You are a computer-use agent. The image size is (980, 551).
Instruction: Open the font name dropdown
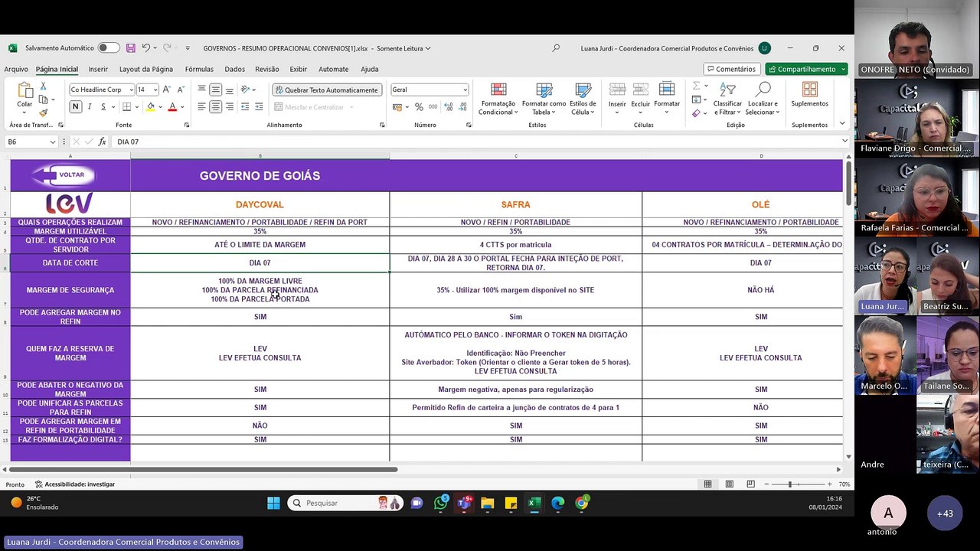(131, 90)
